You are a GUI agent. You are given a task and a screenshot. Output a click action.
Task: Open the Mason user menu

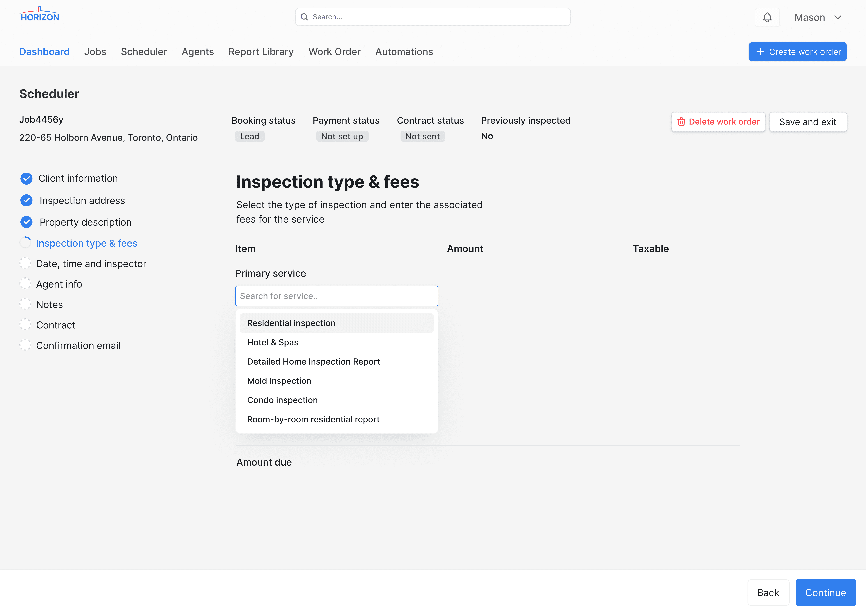pyautogui.click(x=818, y=17)
